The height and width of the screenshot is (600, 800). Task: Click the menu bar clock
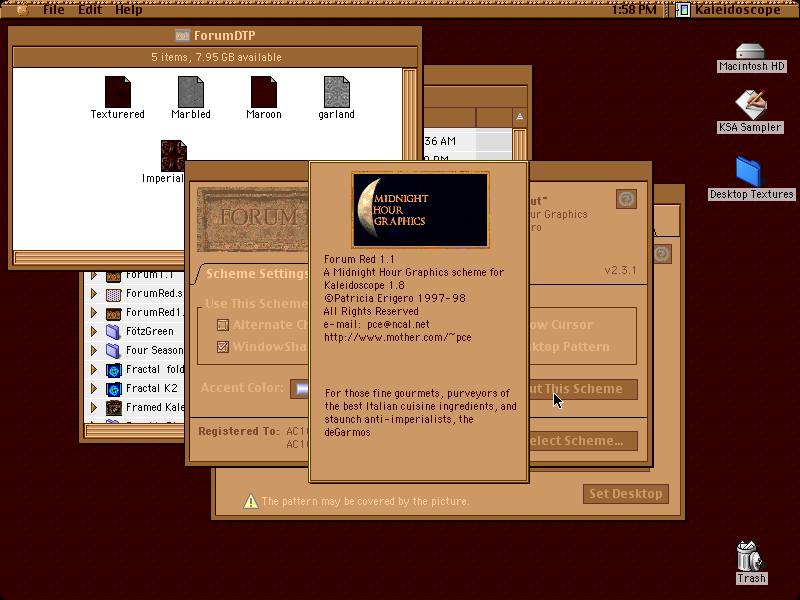coord(634,9)
